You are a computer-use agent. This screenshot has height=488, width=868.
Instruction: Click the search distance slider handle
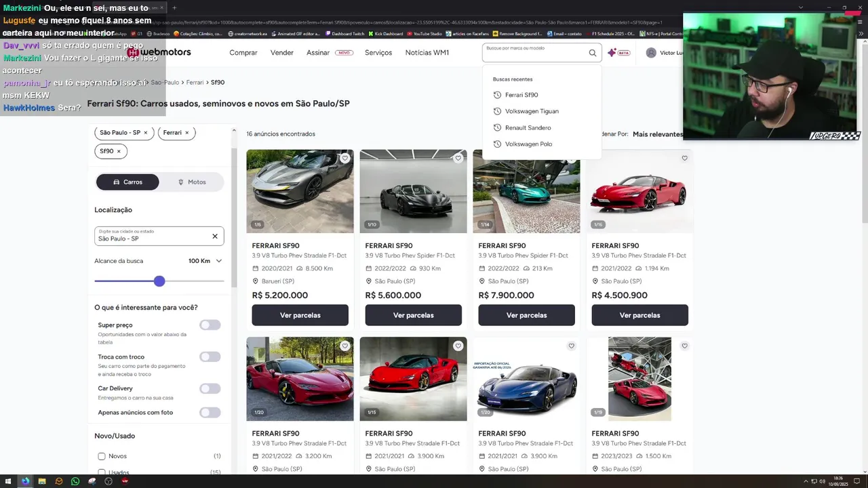[159, 281]
